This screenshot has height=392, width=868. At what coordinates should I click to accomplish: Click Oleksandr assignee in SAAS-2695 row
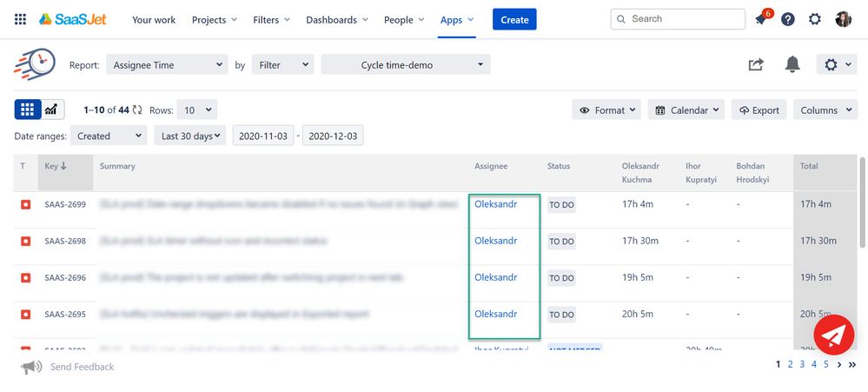[495, 314]
